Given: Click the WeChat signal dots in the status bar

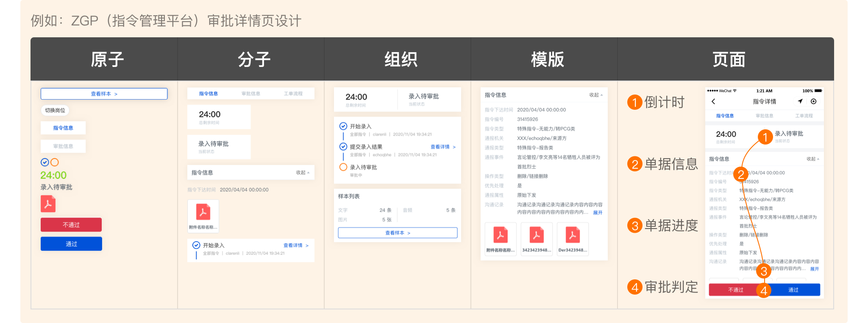Looking at the screenshot, I should click(712, 91).
